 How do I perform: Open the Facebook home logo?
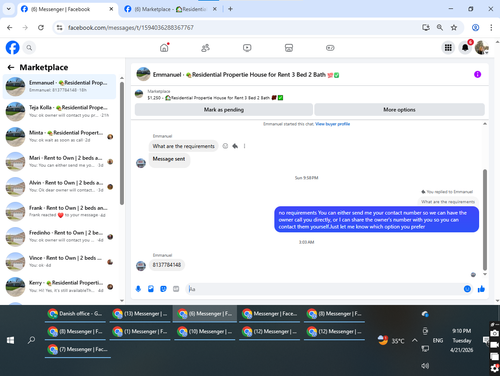(13, 48)
